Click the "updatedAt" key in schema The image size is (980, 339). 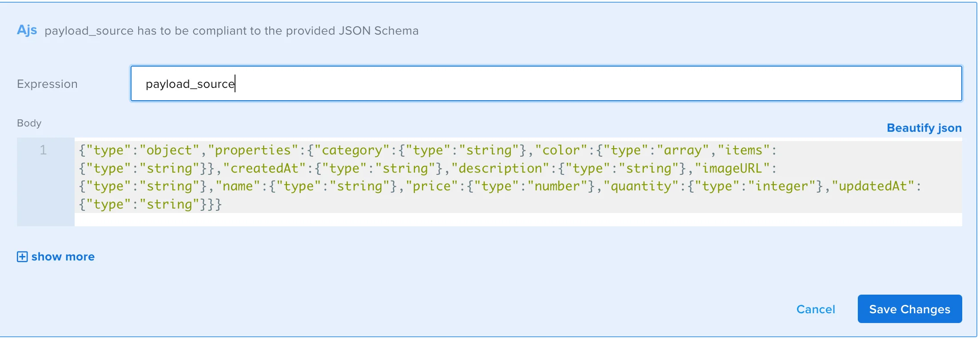tap(872, 186)
